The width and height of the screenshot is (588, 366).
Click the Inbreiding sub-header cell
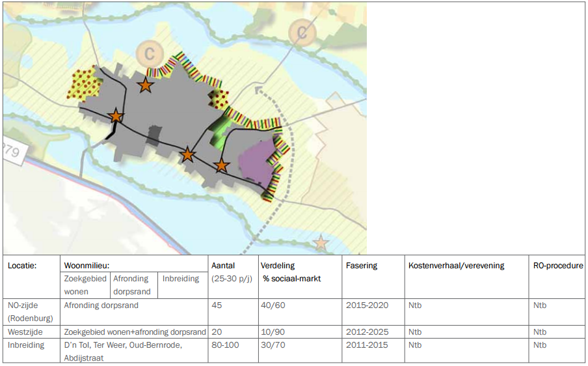coord(183,285)
